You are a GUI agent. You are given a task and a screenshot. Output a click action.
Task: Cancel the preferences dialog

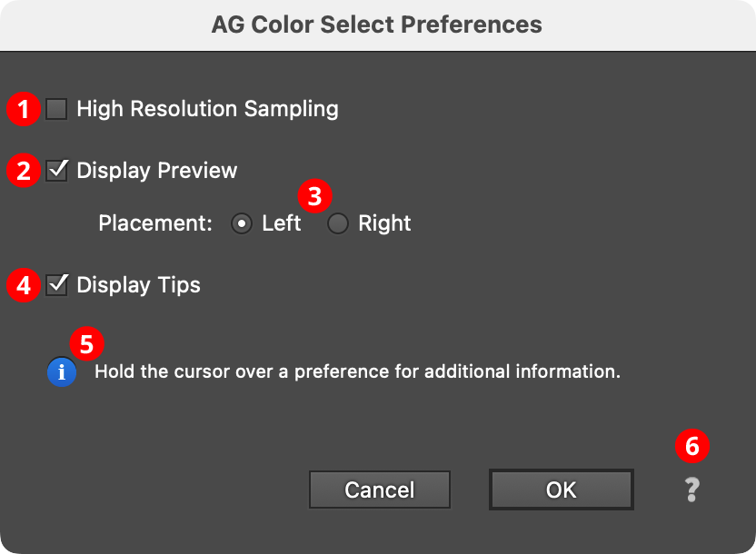[379, 490]
